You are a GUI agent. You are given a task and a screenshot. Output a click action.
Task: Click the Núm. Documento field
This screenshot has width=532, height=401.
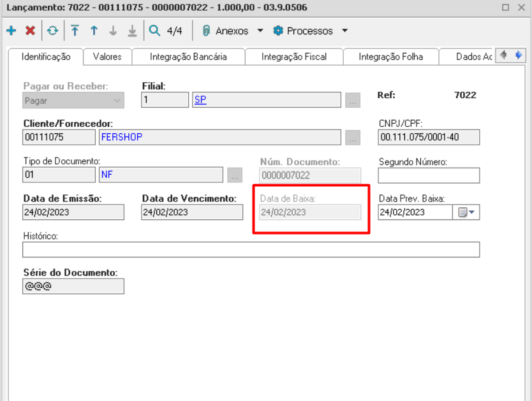pos(310,175)
